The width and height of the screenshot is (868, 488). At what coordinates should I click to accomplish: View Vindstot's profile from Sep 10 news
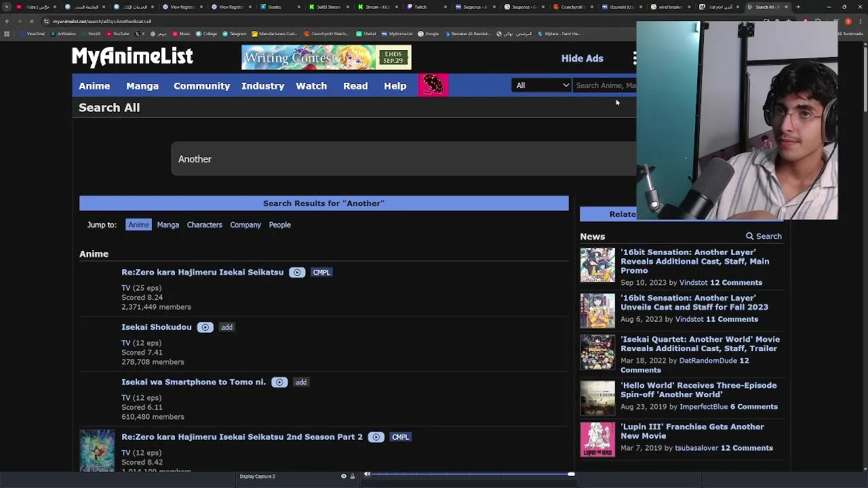click(694, 283)
